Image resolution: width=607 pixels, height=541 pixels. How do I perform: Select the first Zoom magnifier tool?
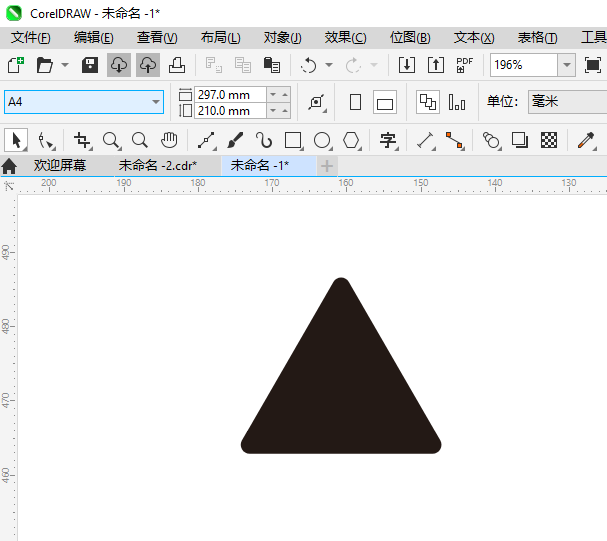coord(111,140)
